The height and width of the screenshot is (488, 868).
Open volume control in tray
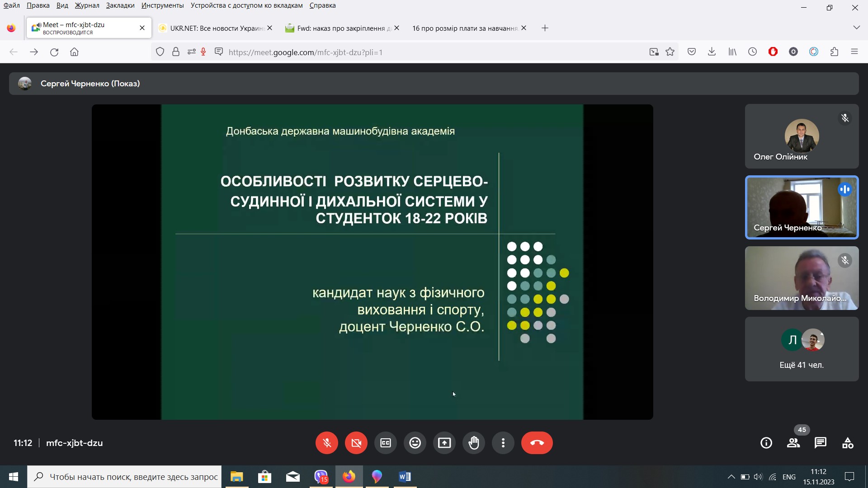tap(758, 477)
